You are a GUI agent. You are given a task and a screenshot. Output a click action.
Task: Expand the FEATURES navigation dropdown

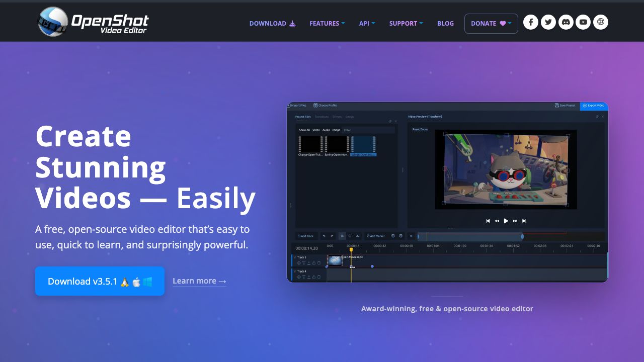pyautogui.click(x=327, y=23)
